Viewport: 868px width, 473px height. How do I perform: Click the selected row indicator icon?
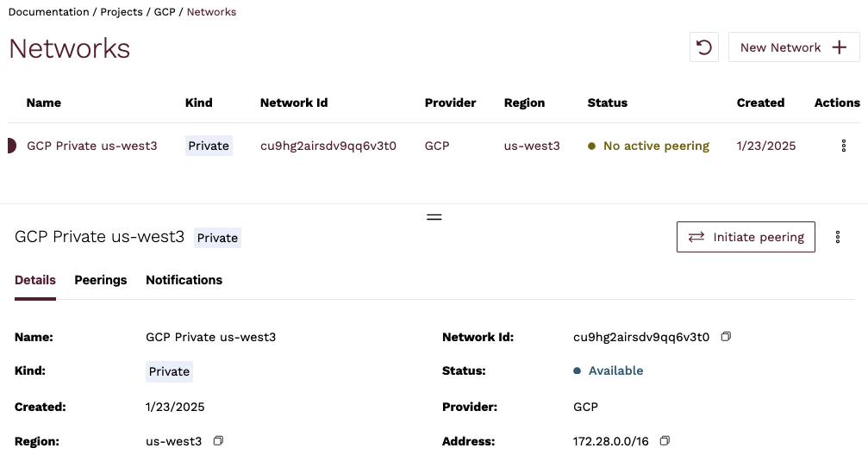(x=11, y=146)
